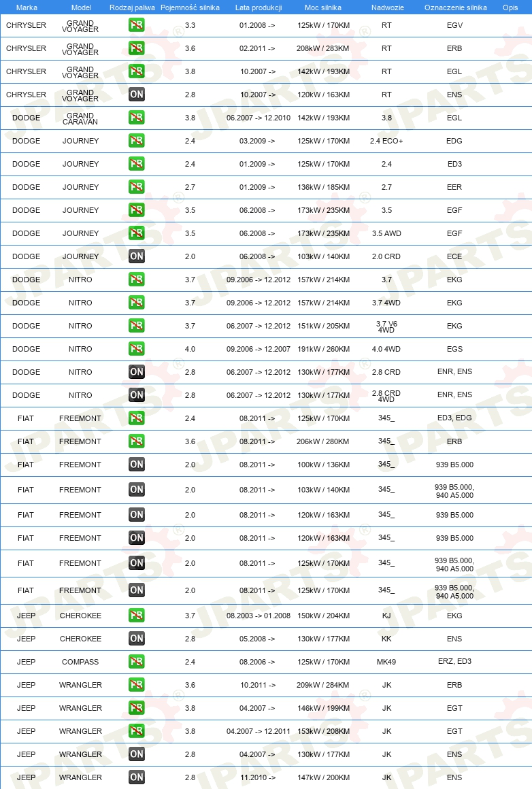The height and width of the screenshot is (789, 532).
Task: Click petrol icon in Journey 2.4 ECO+ row
Action: click(136, 141)
